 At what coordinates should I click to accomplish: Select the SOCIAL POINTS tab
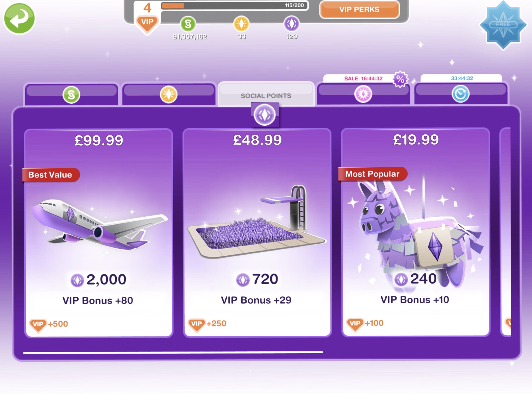[x=266, y=95]
